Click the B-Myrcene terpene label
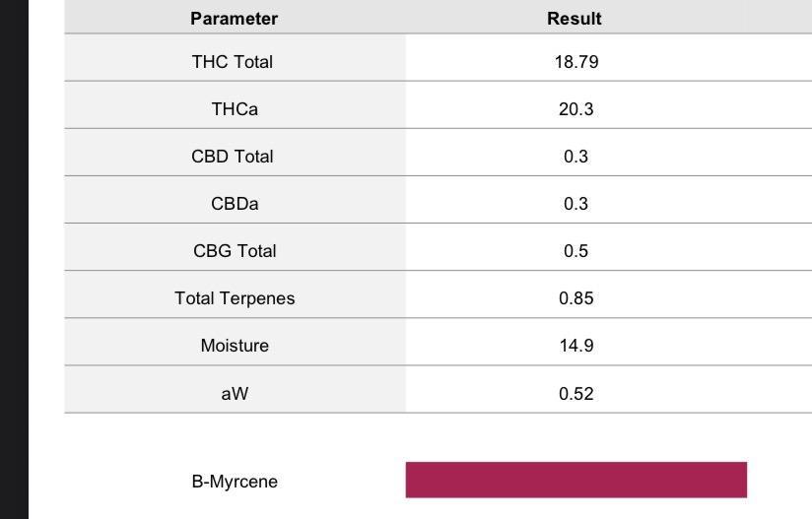 point(235,482)
